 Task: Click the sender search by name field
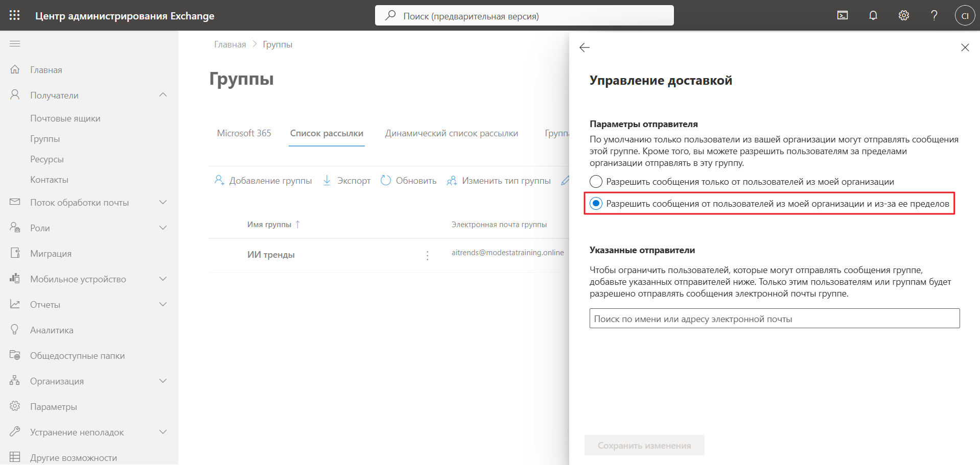coord(775,319)
